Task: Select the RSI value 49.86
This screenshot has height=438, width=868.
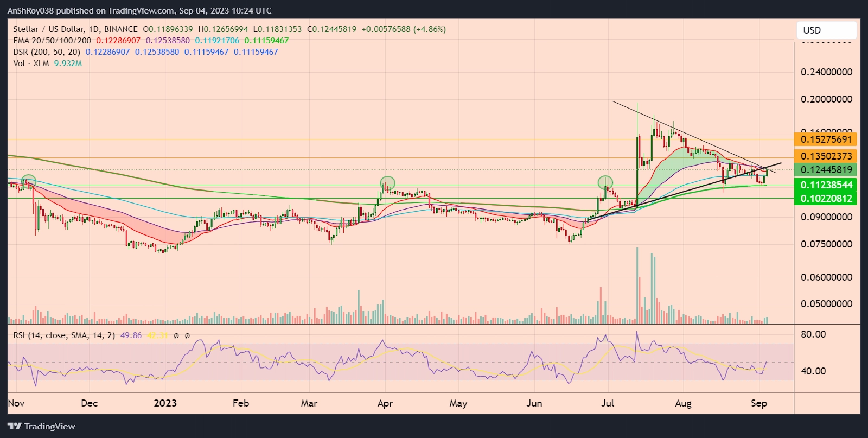Action: 131,335
